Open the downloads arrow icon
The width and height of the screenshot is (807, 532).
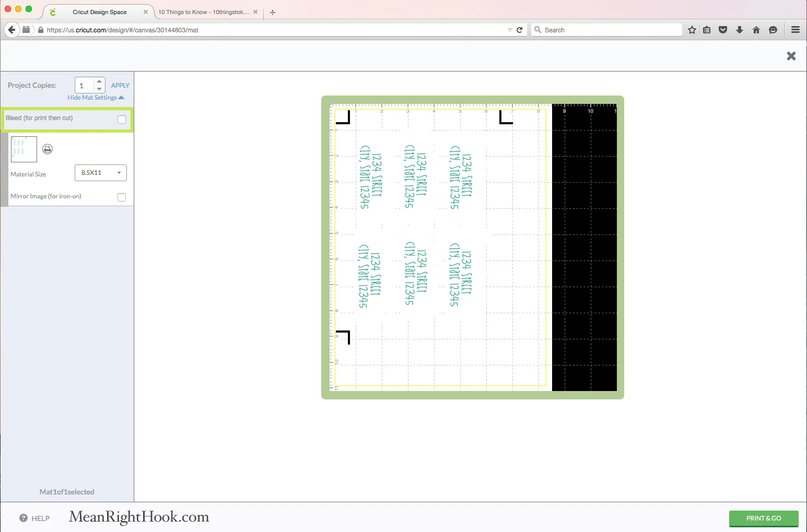click(x=740, y=30)
